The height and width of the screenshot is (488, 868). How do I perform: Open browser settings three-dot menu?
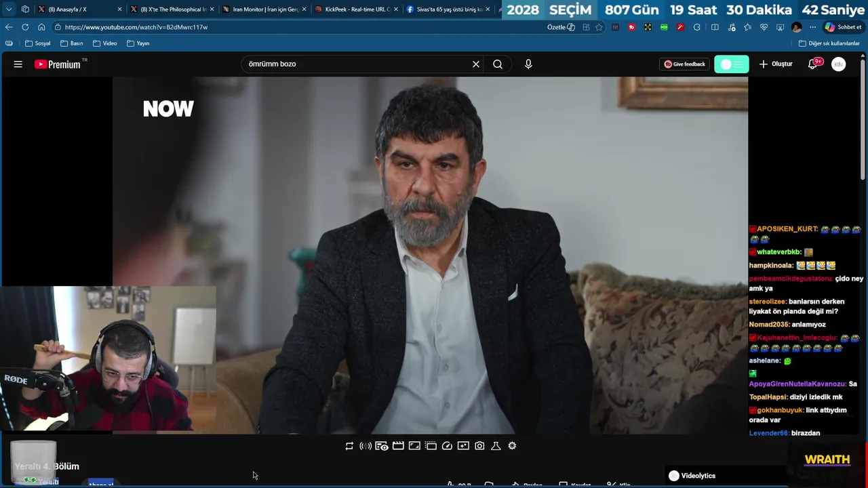click(x=812, y=27)
